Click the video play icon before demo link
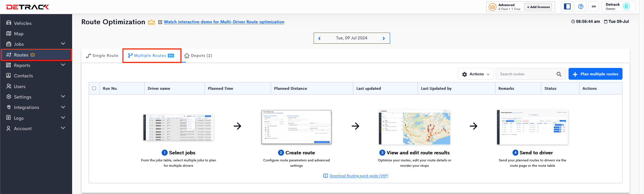This screenshot has height=194, width=644. (160, 22)
